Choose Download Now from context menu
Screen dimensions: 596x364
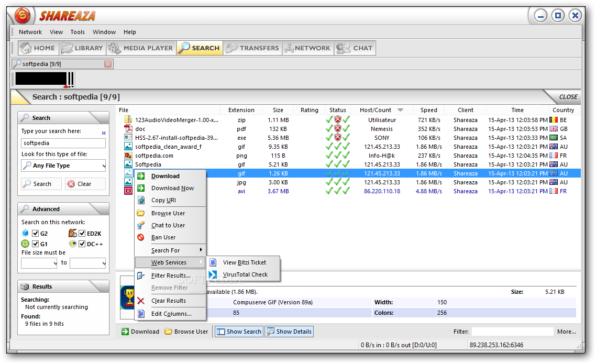(x=170, y=188)
